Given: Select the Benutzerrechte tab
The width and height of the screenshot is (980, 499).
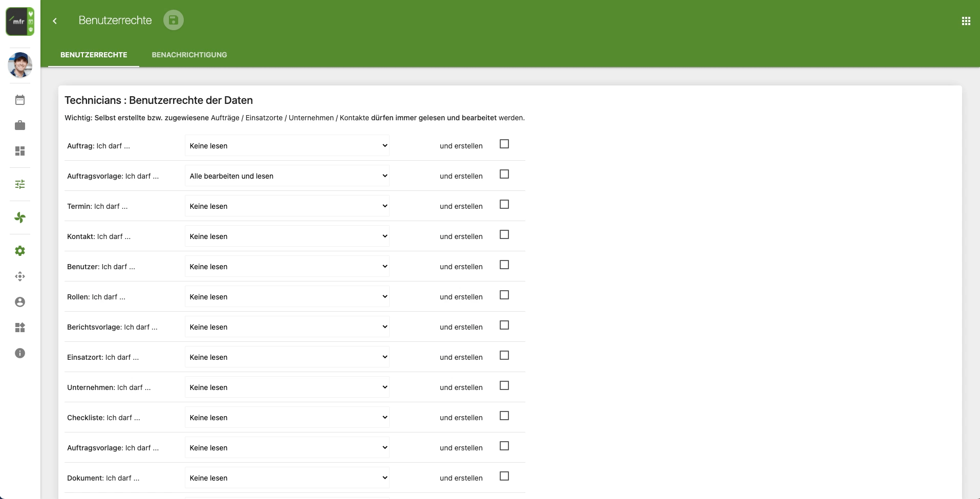Looking at the screenshot, I should click(94, 55).
